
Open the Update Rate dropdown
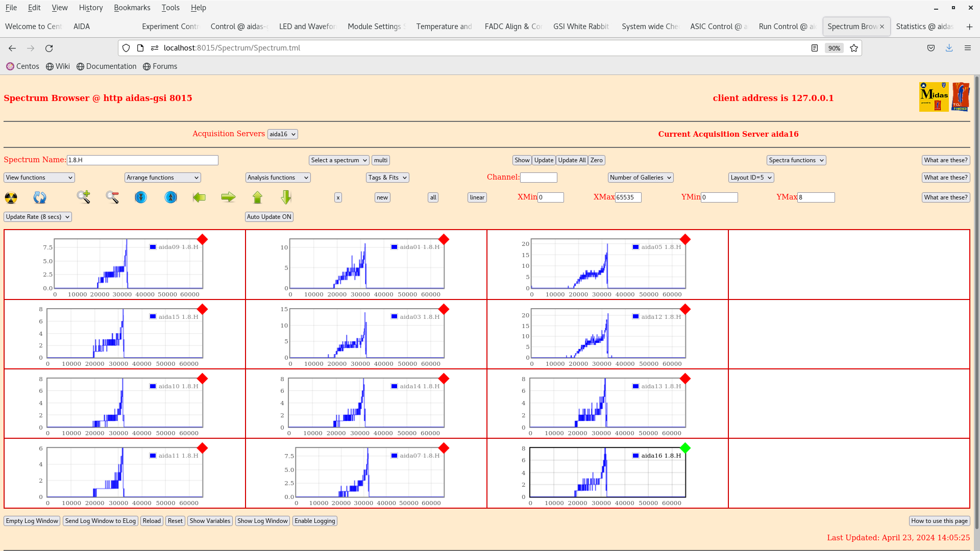38,217
